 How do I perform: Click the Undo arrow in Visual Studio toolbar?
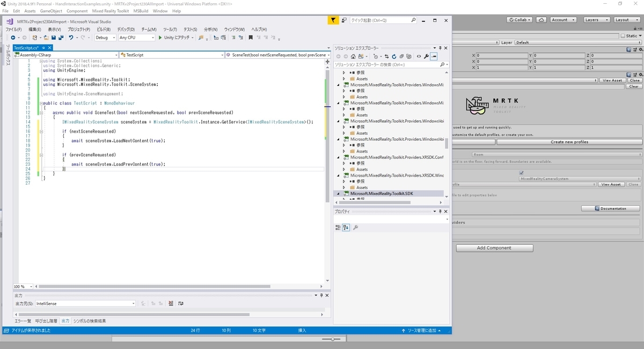pyautogui.click(x=71, y=38)
